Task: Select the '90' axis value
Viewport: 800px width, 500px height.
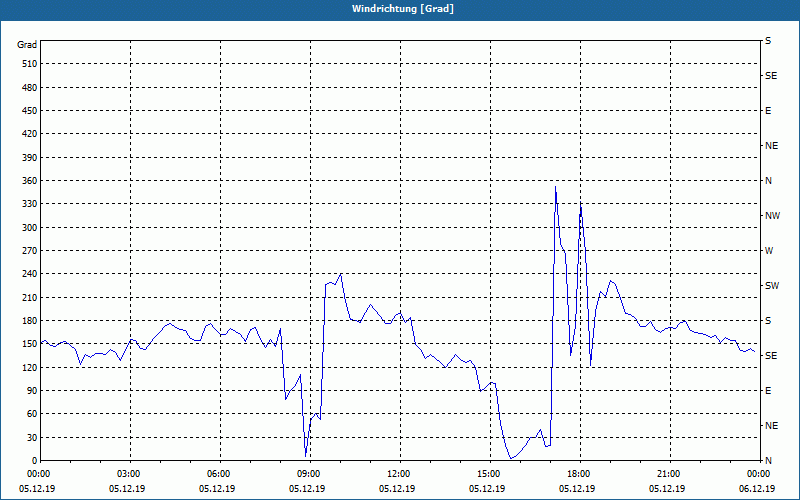Action: pos(32,391)
